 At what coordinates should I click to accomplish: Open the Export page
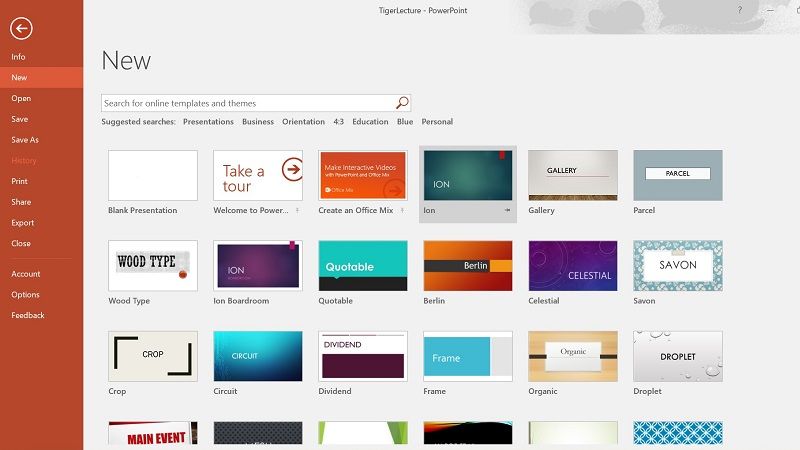tap(22, 223)
